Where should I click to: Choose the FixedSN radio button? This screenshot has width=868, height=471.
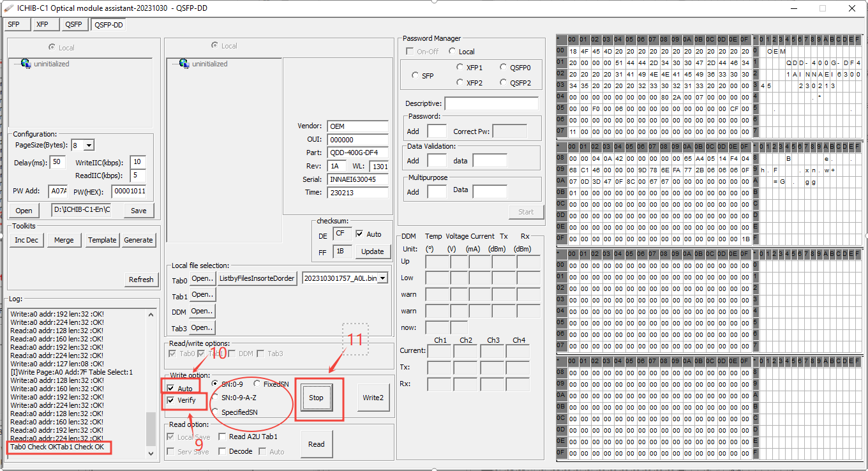click(257, 384)
